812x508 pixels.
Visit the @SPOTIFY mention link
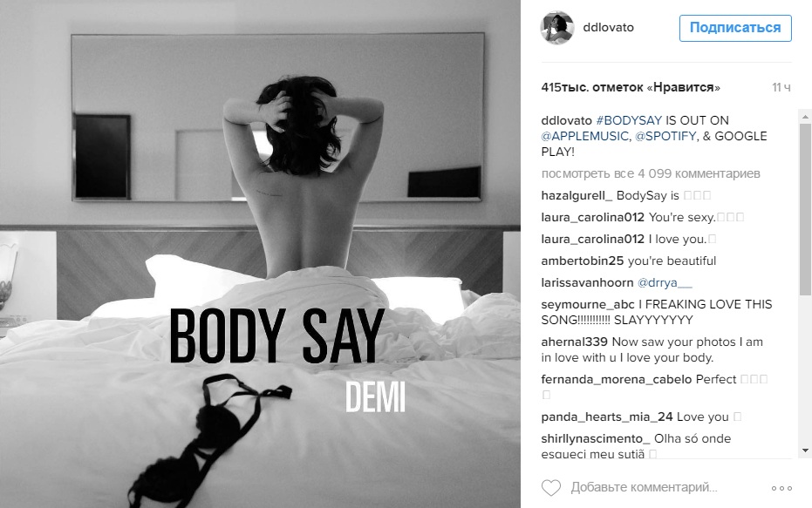(666, 136)
